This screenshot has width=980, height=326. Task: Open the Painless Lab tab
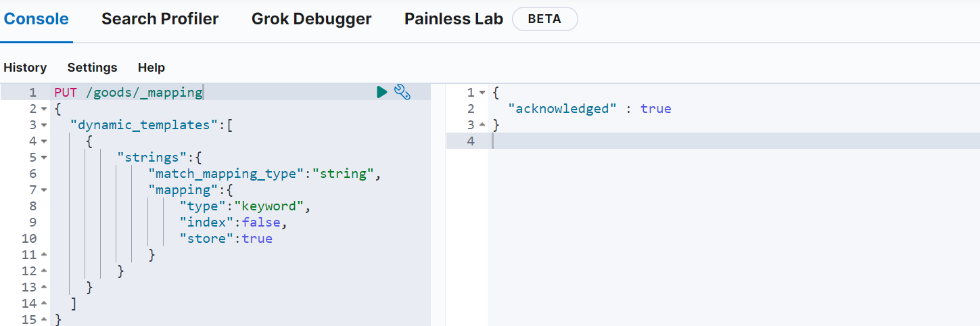pyautogui.click(x=453, y=19)
